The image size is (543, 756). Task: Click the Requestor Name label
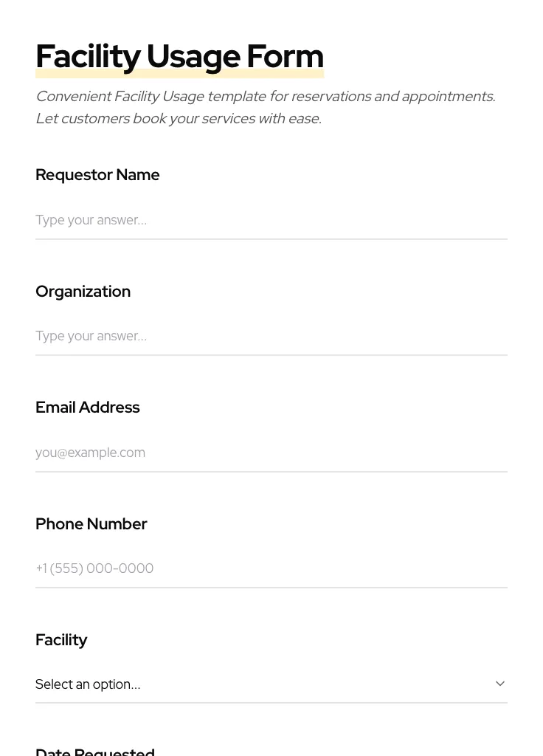97,175
